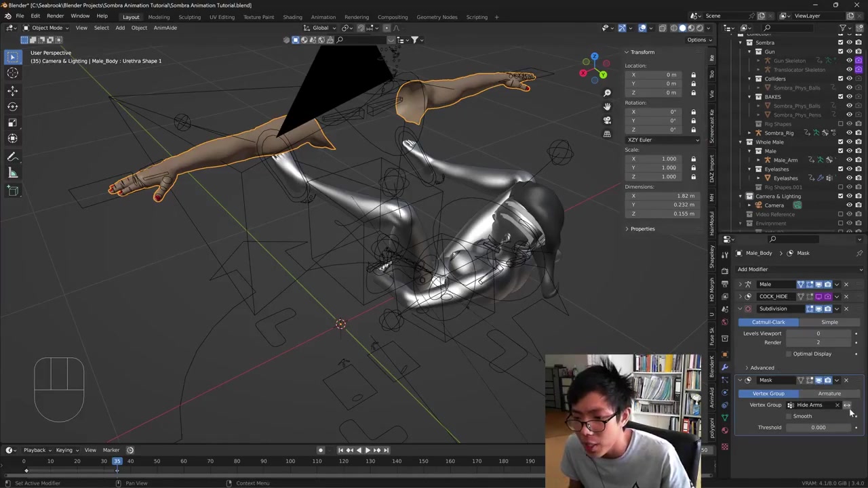Open the XZY Euler rotation mode dropdown
868x488 pixels.
click(x=663, y=140)
